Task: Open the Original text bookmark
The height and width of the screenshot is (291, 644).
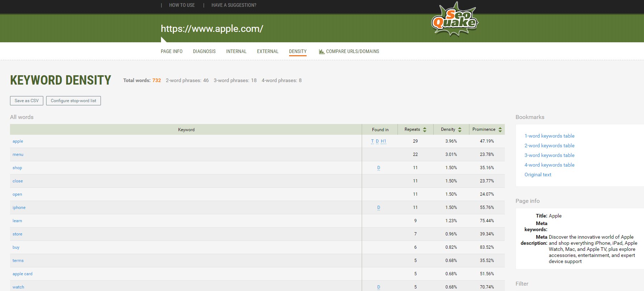Action: click(538, 175)
